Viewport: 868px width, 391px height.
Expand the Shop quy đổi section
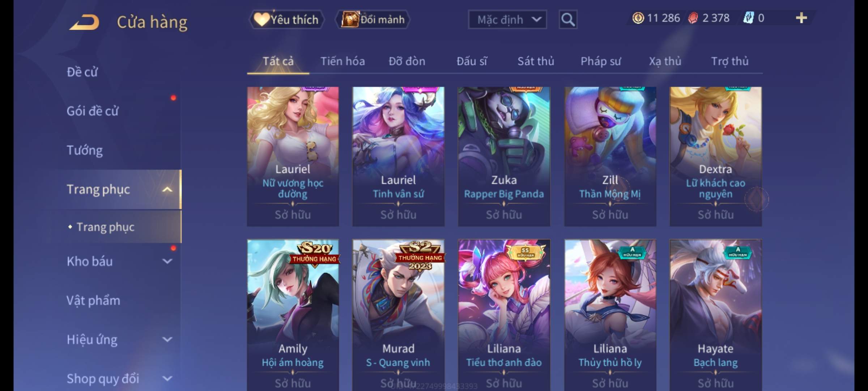point(167,379)
